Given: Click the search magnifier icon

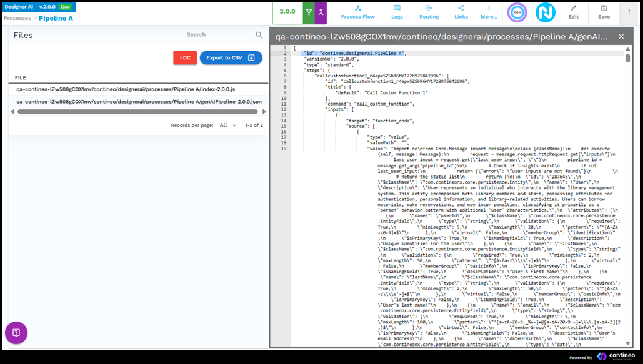Looking at the screenshot, I should click(x=259, y=35).
